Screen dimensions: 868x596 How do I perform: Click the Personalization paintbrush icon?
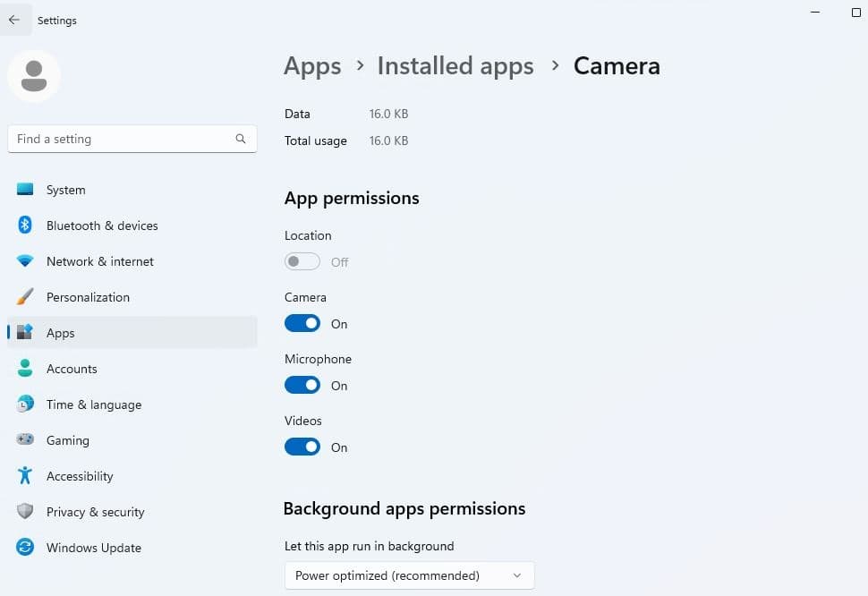[x=25, y=297]
